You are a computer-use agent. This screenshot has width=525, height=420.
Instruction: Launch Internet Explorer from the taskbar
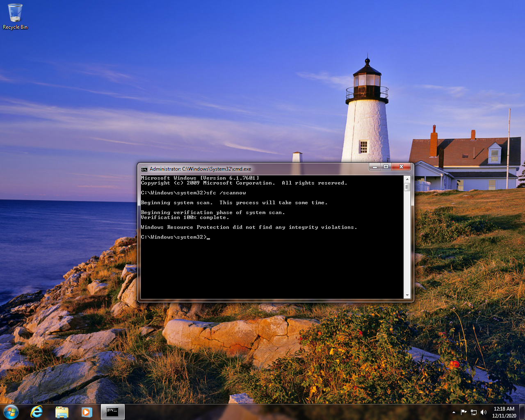click(x=37, y=412)
